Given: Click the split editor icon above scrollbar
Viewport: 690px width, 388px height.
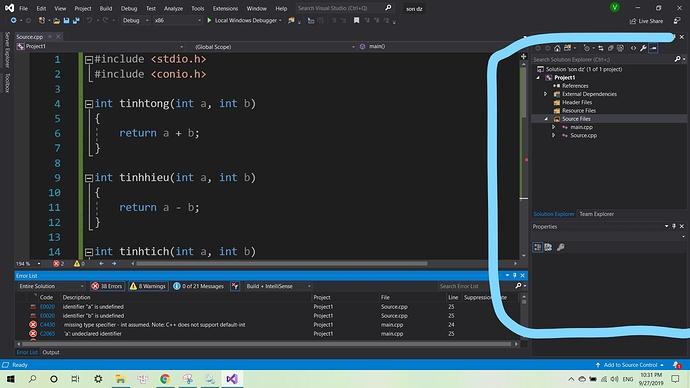Looking at the screenshot, I should (524, 56).
